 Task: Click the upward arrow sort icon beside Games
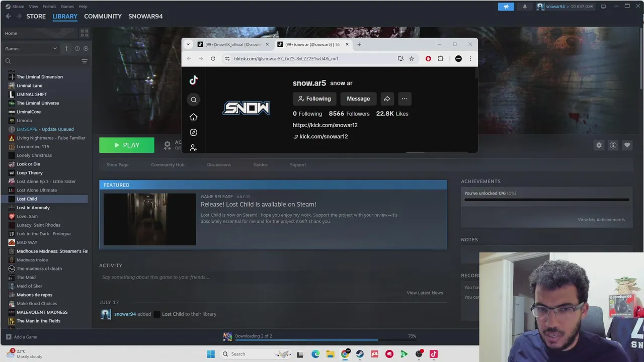coord(66,49)
